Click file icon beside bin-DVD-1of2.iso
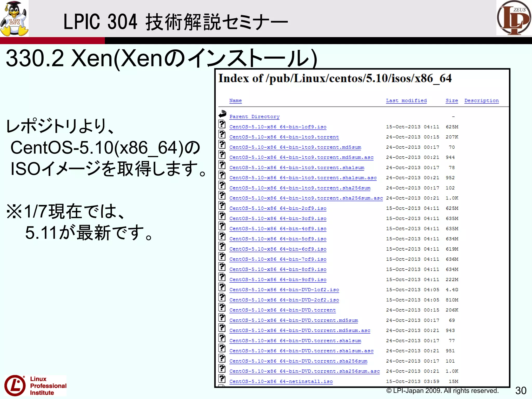This screenshot has width=532, height=399. (222, 287)
